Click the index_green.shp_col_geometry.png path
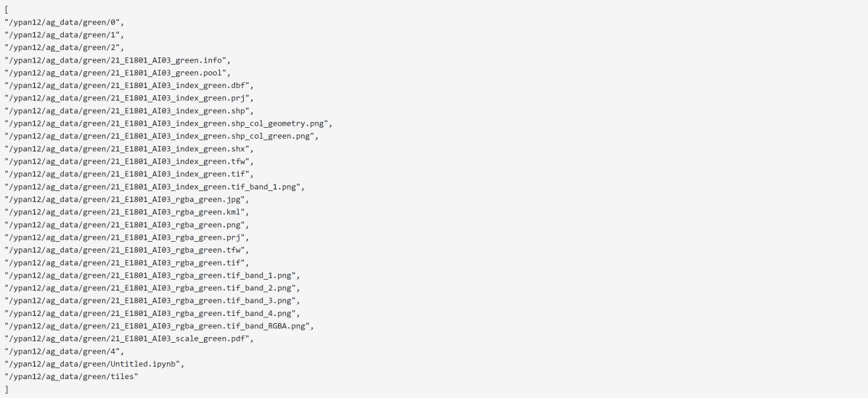The image size is (868, 398). coord(167,123)
